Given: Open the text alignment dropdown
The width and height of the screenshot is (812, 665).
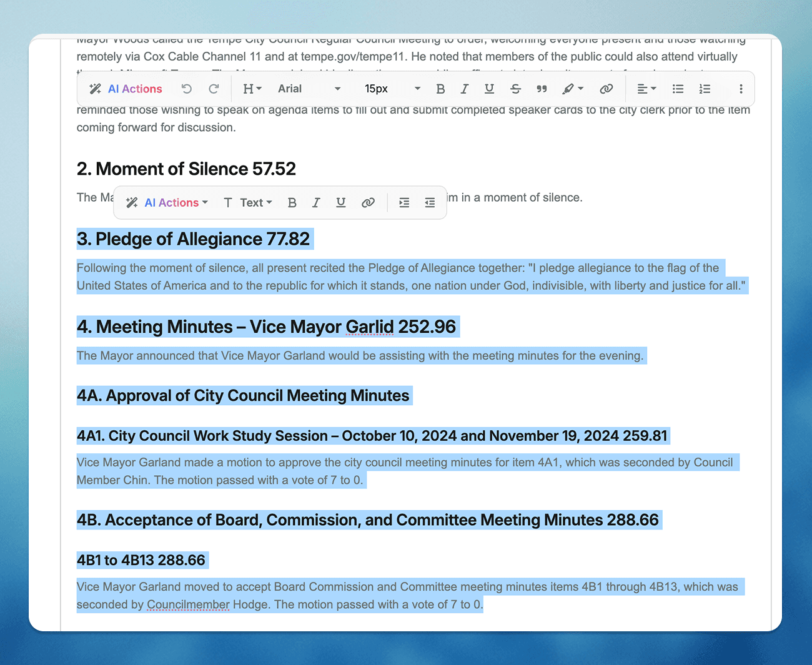Looking at the screenshot, I should click(x=646, y=89).
